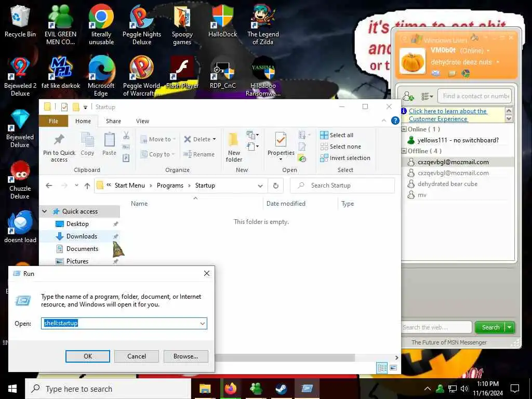Switch to Details view in Explorer
This screenshot has width=532, height=399.
click(x=382, y=368)
